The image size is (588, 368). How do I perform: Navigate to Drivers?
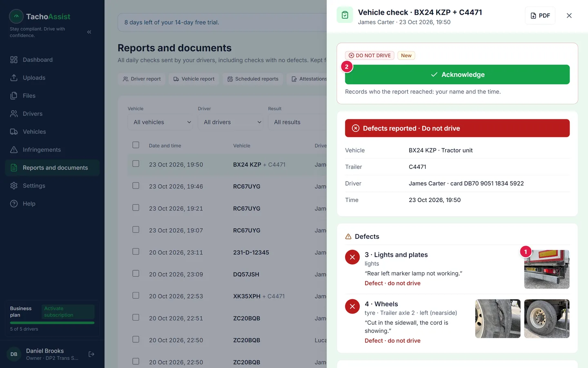(52, 114)
